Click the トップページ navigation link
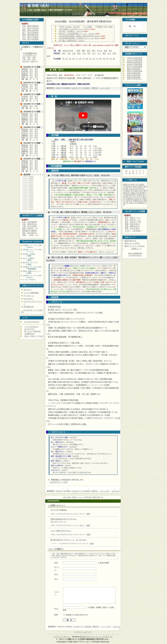Viewport: 167px width, 644px height. click(x=78, y=14)
